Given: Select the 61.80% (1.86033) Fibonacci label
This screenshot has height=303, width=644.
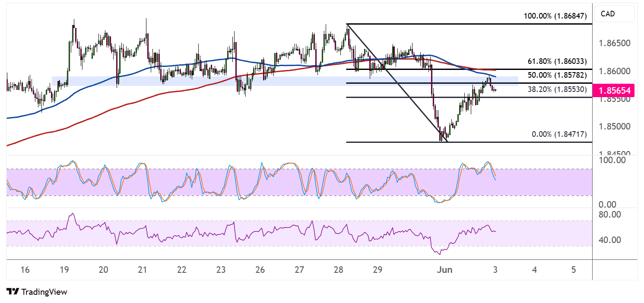Looking at the screenshot, I should pos(557,61).
